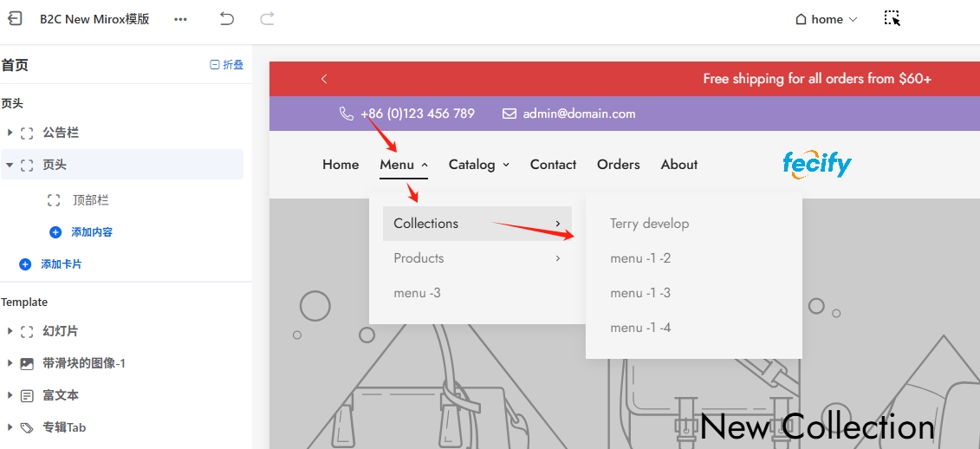Open the Catalog navigation dropdown
Viewport: 980px width, 449px height.
tap(478, 165)
